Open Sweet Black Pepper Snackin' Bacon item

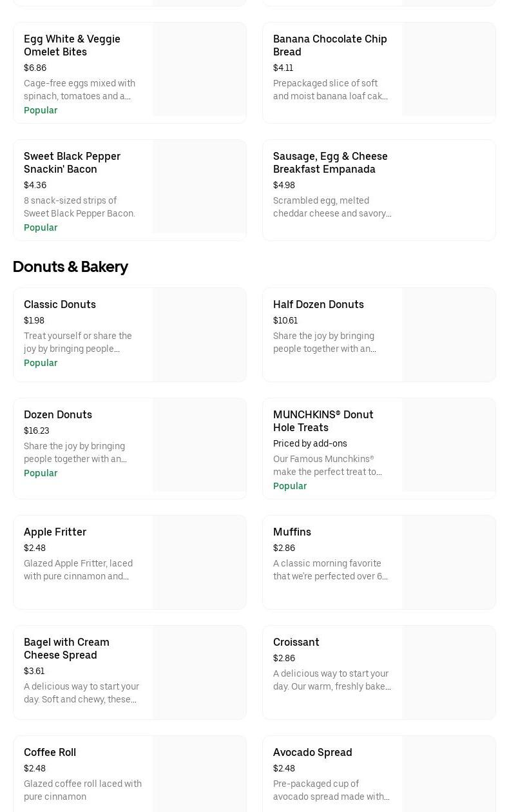tap(72, 162)
